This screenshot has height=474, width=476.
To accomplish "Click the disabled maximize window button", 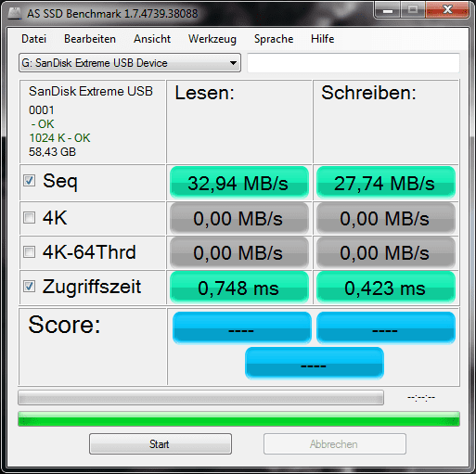I will pyautogui.click(x=413, y=10).
